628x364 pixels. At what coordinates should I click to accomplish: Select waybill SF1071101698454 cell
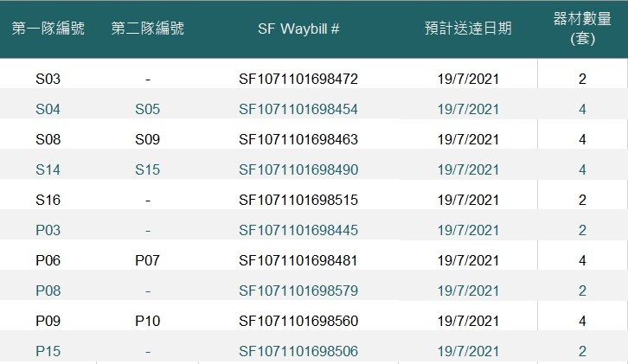coord(298,109)
